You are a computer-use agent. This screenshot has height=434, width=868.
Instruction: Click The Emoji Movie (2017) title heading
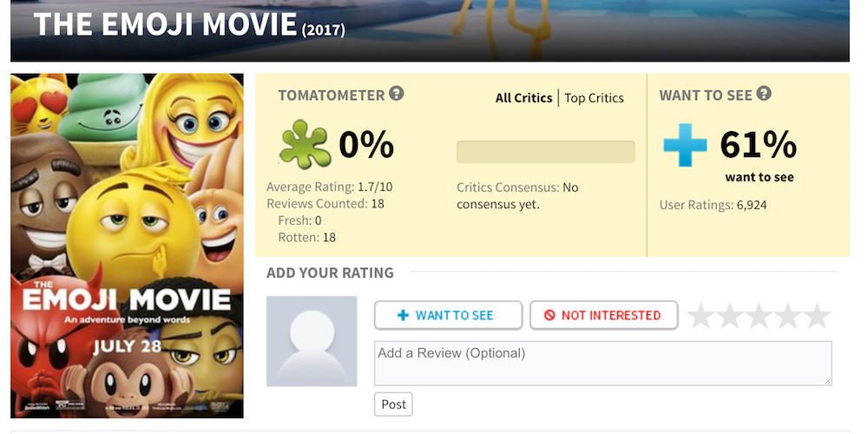[189, 26]
